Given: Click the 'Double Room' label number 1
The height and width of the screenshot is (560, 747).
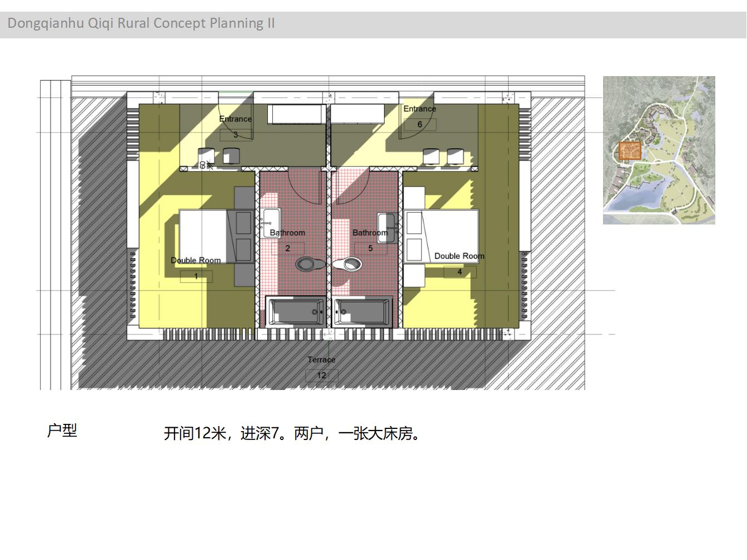Looking at the screenshot, I should (x=196, y=260).
